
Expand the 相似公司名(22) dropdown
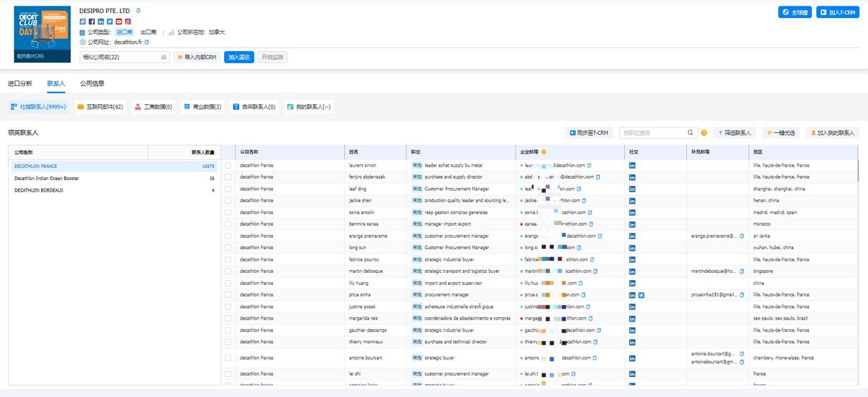point(124,57)
